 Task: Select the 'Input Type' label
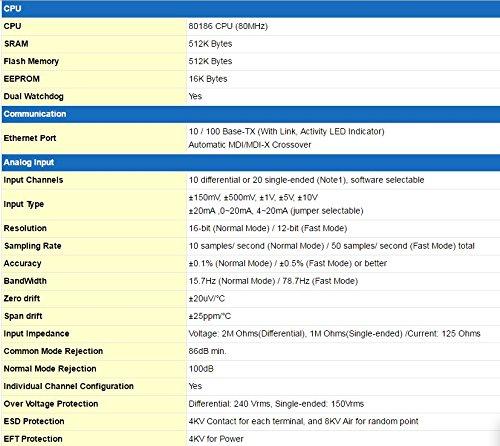coord(24,204)
